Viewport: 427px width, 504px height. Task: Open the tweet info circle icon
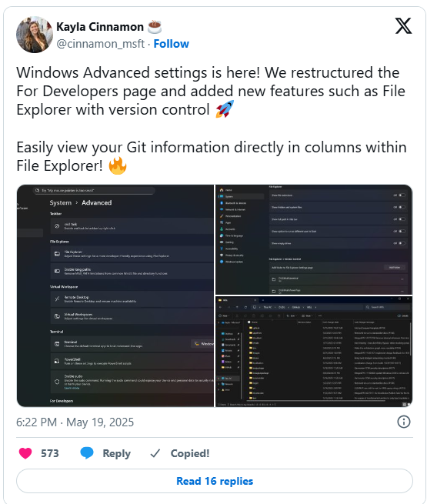click(404, 422)
